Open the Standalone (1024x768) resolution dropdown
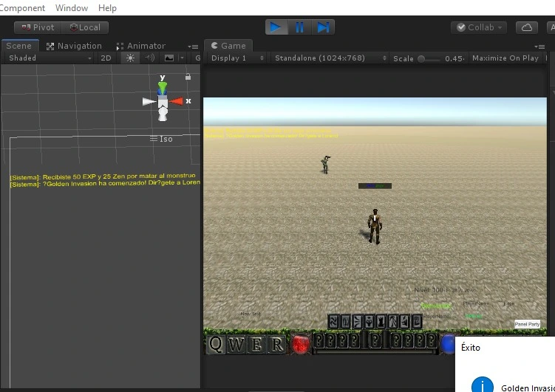 (x=329, y=58)
